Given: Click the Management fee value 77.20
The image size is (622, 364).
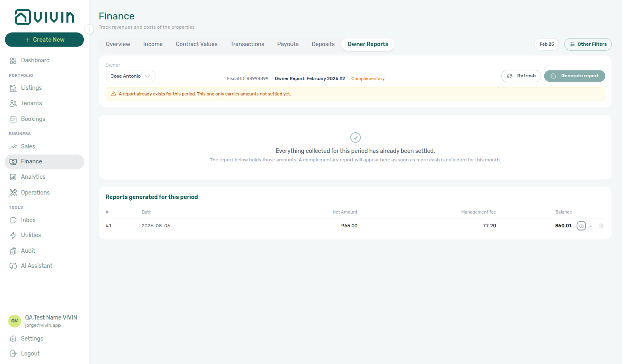Looking at the screenshot, I should (x=489, y=226).
